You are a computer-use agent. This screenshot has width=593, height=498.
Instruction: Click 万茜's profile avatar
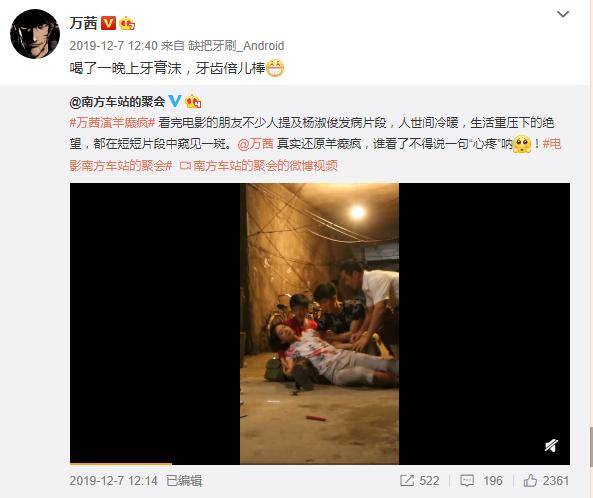pyautogui.click(x=35, y=34)
